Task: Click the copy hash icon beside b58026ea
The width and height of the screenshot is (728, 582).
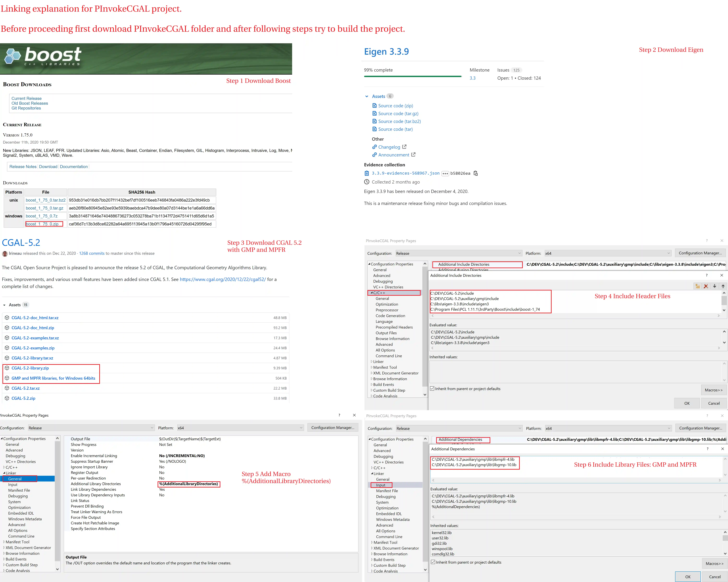Action: [476, 173]
